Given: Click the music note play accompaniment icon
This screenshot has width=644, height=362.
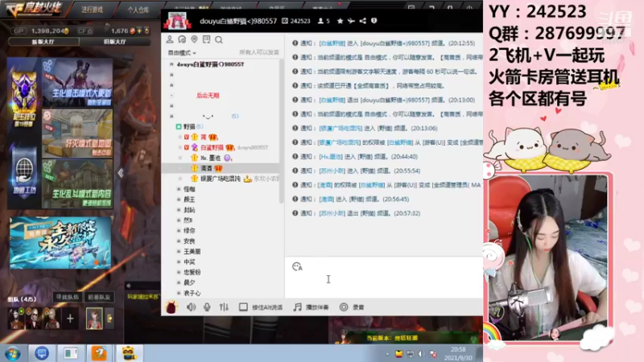Looking at the screenshot, I should pyautogui.click(x=297, y=307).
